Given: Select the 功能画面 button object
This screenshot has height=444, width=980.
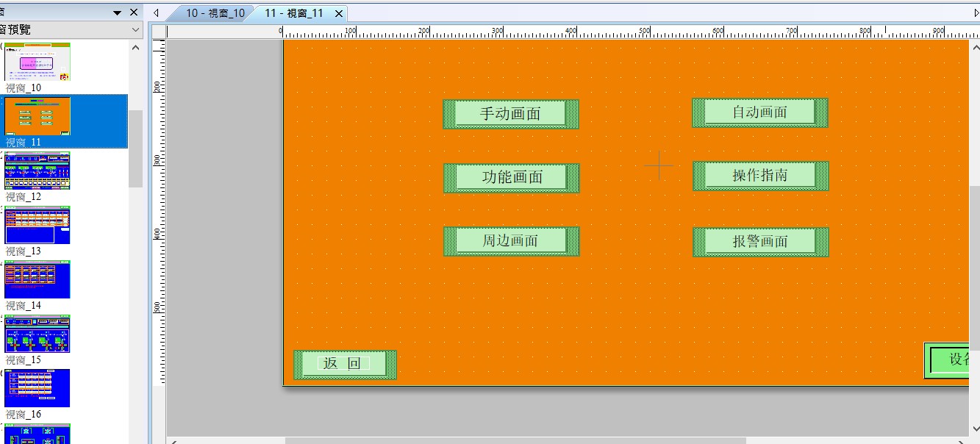Looking at the screenshot, I should tap(511, 178).
